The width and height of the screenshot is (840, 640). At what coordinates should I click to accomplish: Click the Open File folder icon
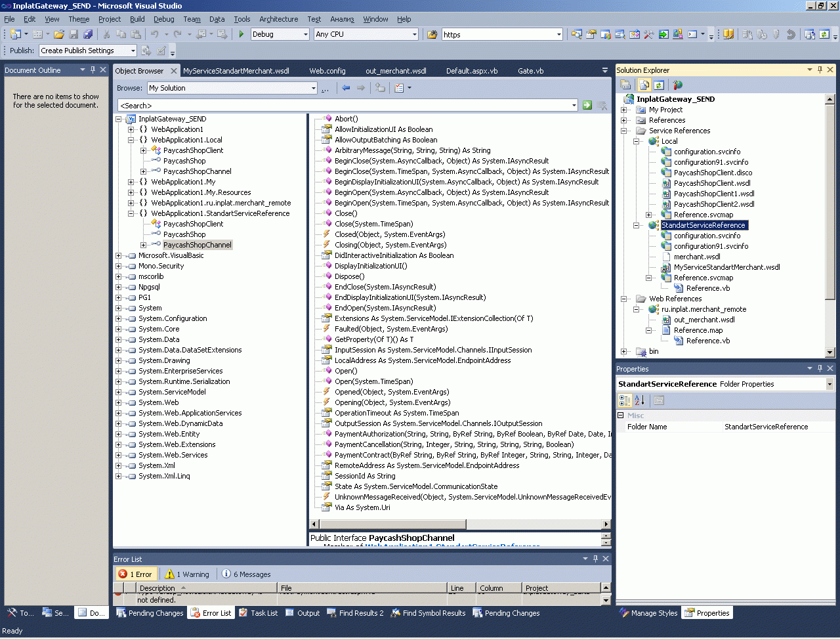(59, 34)
